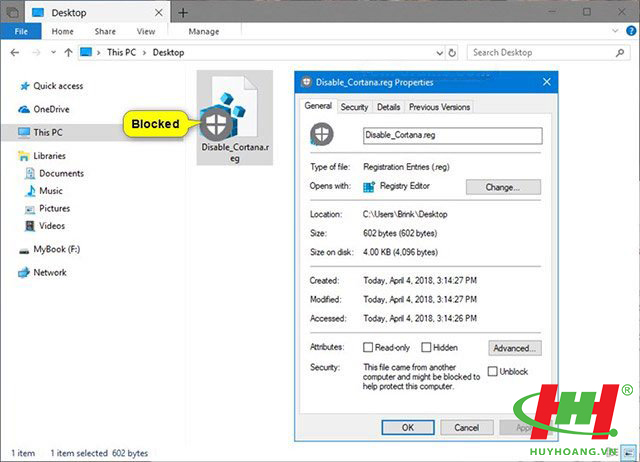Click the Change... button
Image resolution: width=640 pixels, height=462 pixels.
tap(503, 187)
